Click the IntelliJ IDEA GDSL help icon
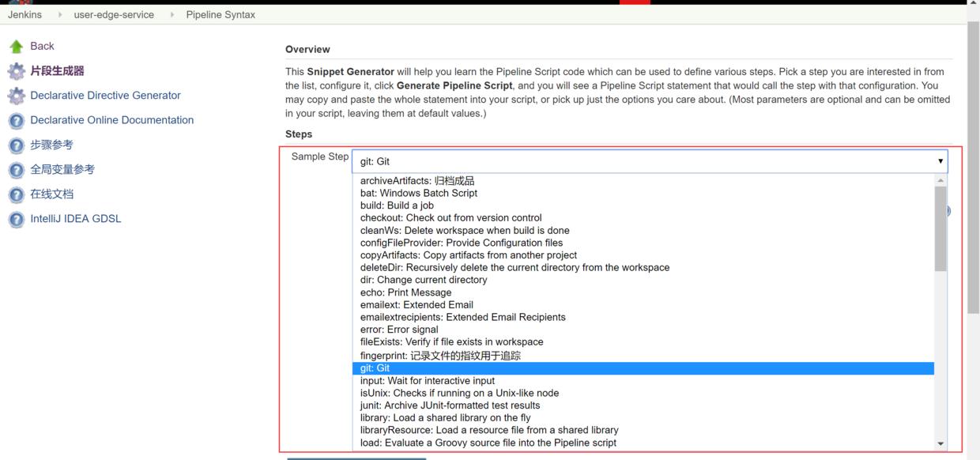This screenshot has height=460, width=980. pos(16,218)
